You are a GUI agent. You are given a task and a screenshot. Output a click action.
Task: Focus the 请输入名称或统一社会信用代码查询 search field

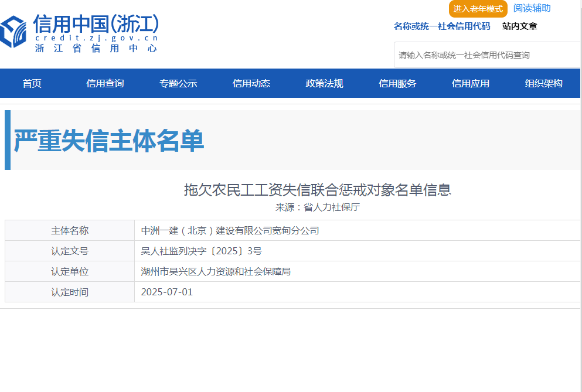point(488,55)
